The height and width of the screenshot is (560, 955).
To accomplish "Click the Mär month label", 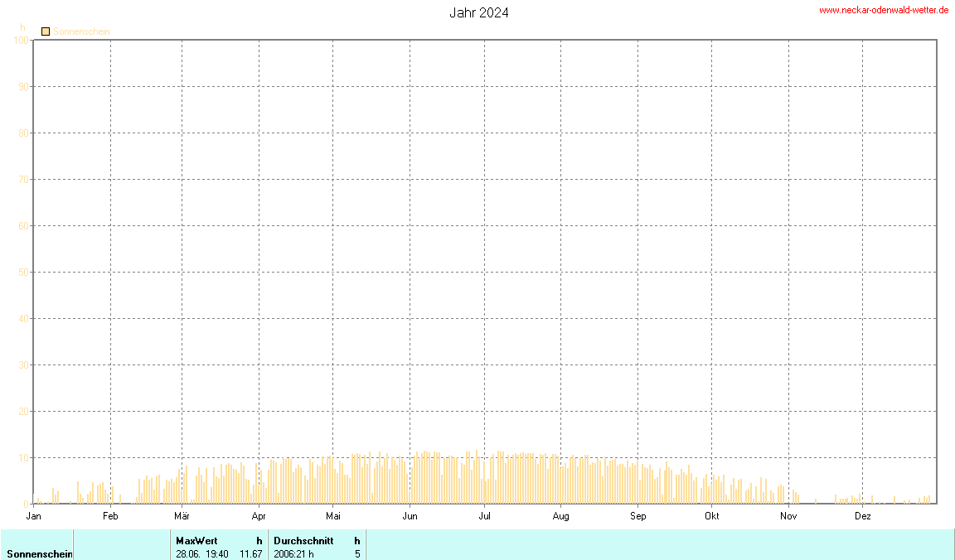I will [182, 516].
